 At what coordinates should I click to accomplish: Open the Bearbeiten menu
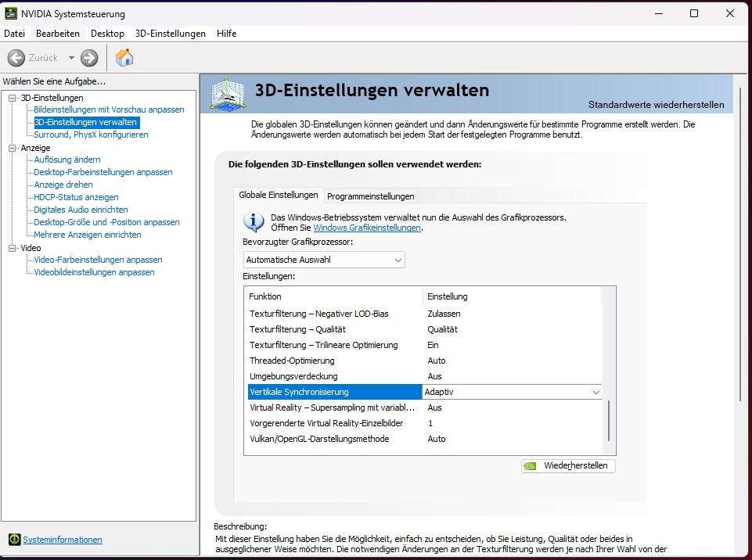58,34
